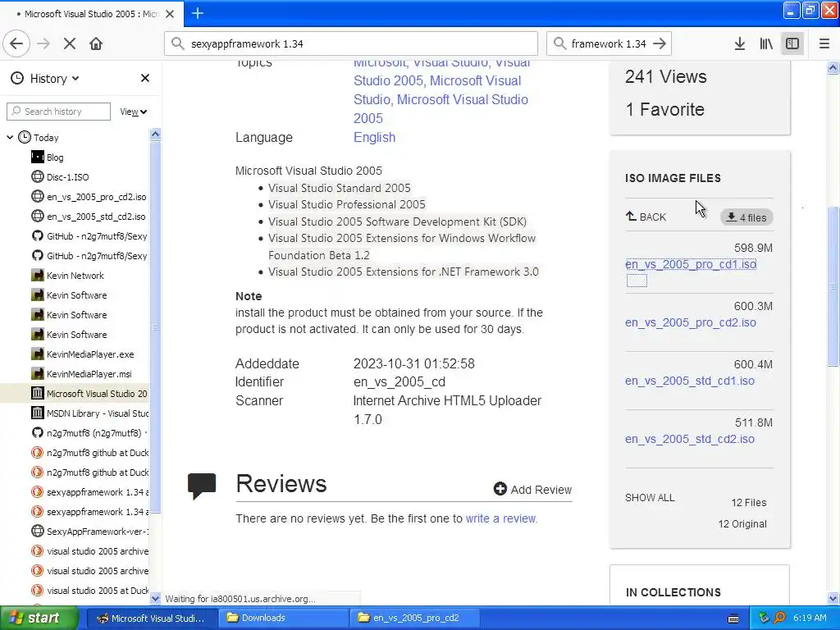Image resolution: width=840 pixels, height=630 pixels.
Task: Open en_vs_2005_std_cd2.iso history entry
Action: (89, 217)
